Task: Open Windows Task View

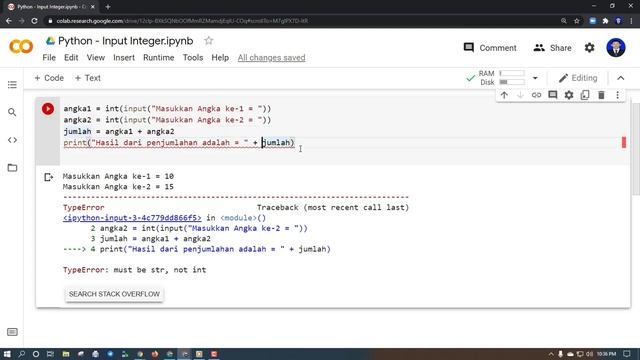Action: [x=50, y=354]
